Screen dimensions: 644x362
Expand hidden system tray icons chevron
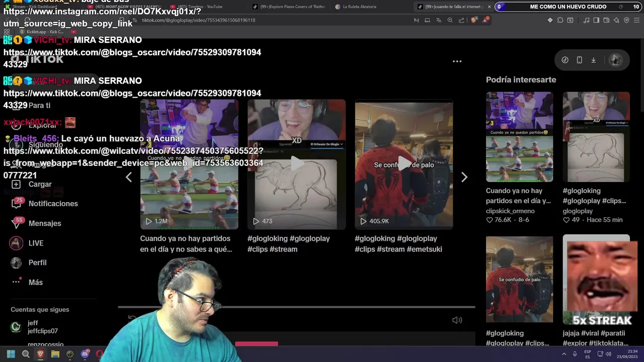[564, 354]
